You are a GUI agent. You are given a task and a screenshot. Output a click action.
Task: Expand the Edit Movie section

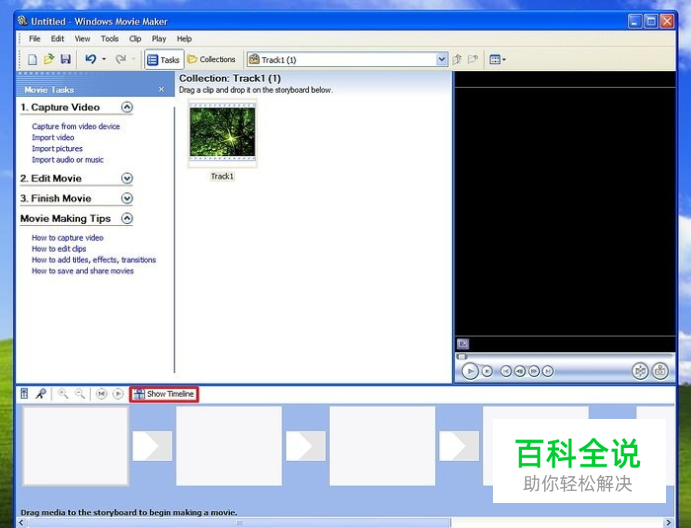click(x=127, y=178)
